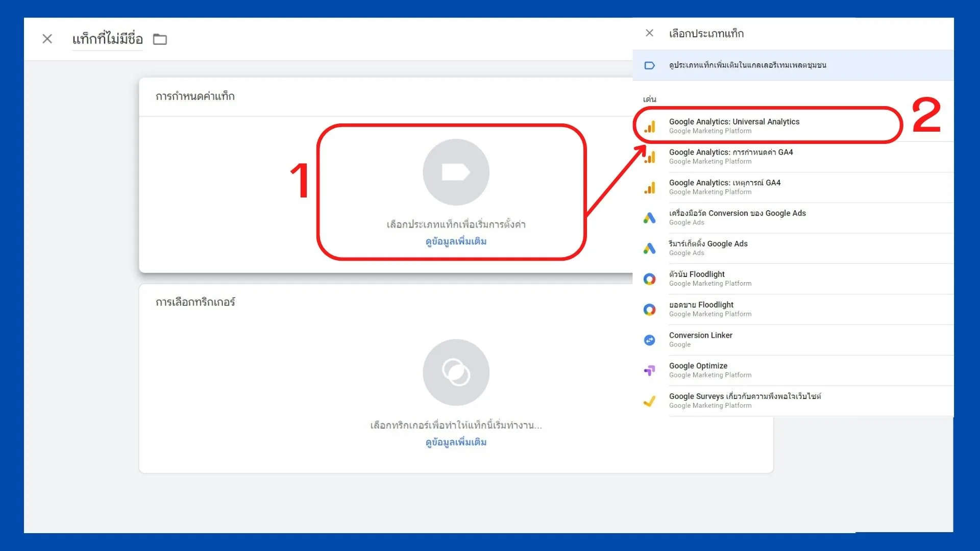Screen dimensions: 980x551
Task: Select the Google Optimize icon
Action: click(x=650, y=370)
